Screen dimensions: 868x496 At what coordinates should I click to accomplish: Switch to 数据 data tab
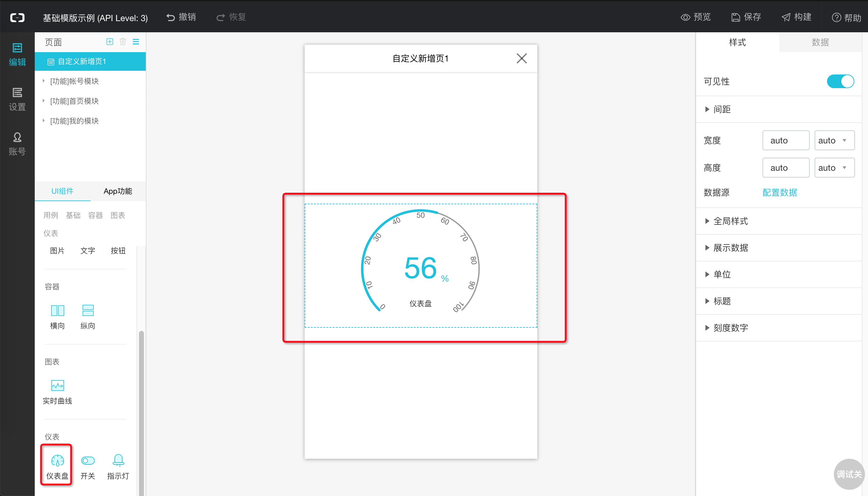(x=820, y=42)
